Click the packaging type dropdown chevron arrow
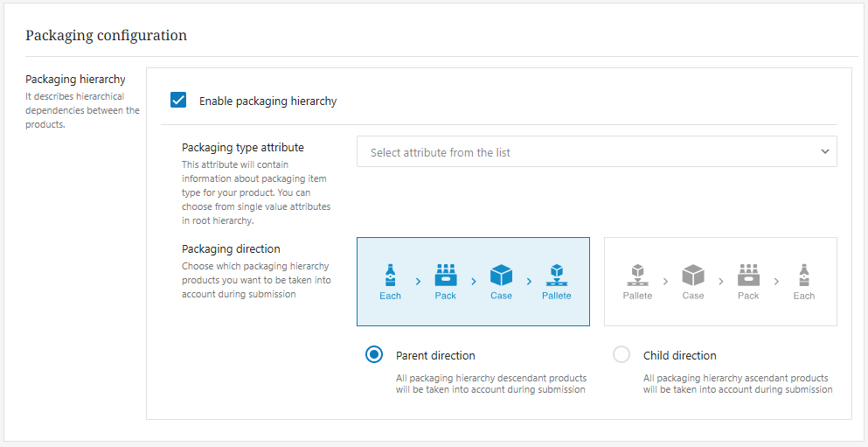This screenshot has height=447, width=868. [824, 152]
